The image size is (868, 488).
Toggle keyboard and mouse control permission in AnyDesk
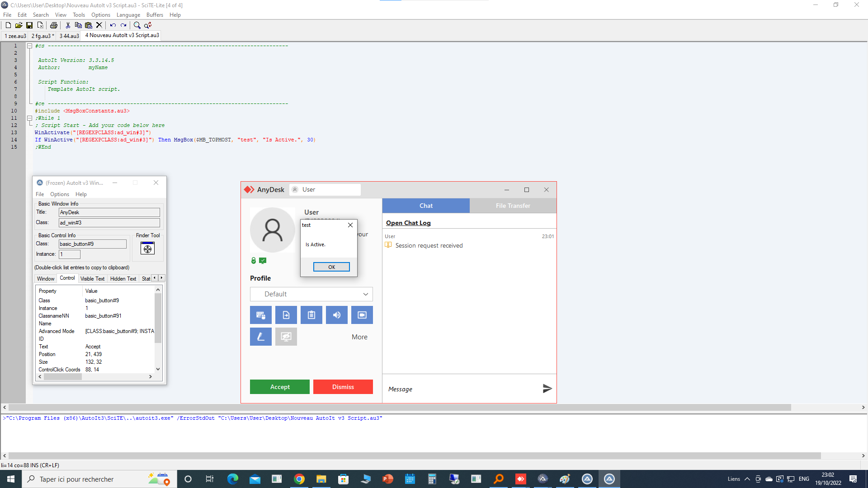(261, 315)
